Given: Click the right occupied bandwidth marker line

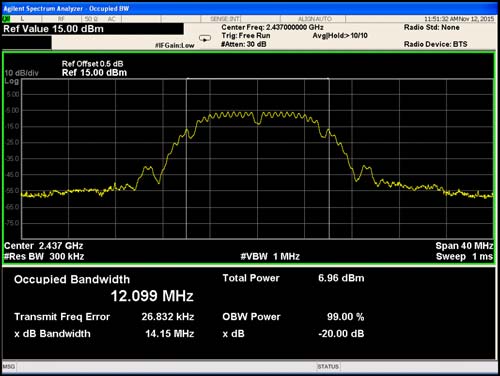Looking at the screenshot, I should click(x=329, y=159).
